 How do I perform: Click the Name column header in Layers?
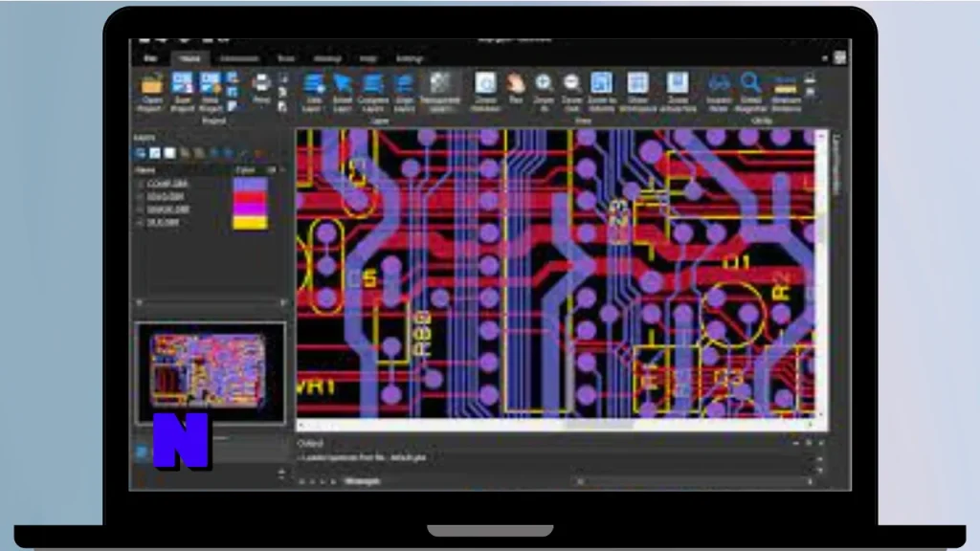point(145,170)
